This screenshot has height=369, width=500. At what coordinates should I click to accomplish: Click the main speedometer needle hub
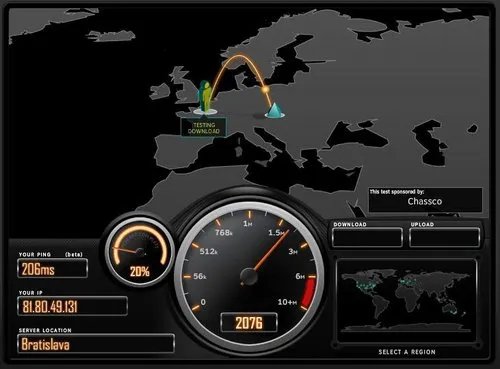[x=249, y=276]
